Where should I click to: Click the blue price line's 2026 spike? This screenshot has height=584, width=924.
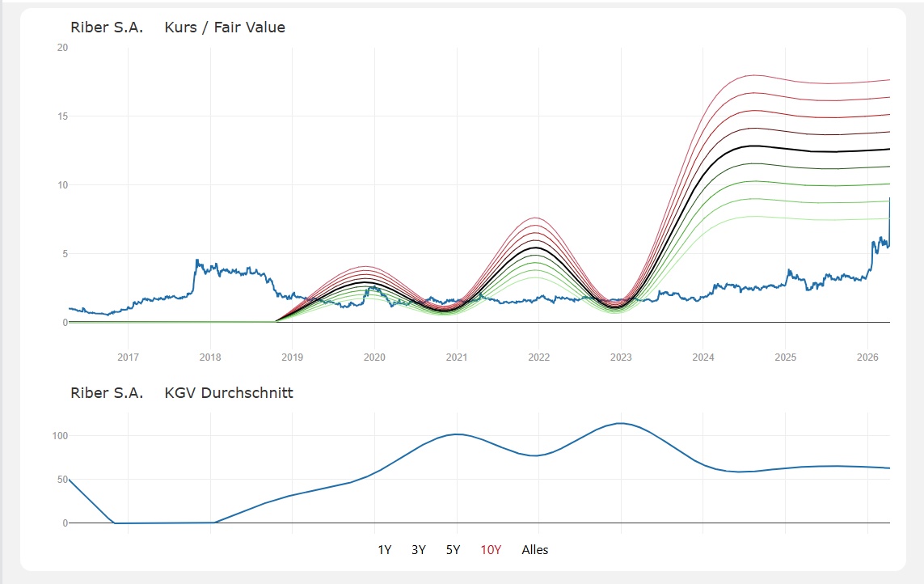[x=889, y=202]
